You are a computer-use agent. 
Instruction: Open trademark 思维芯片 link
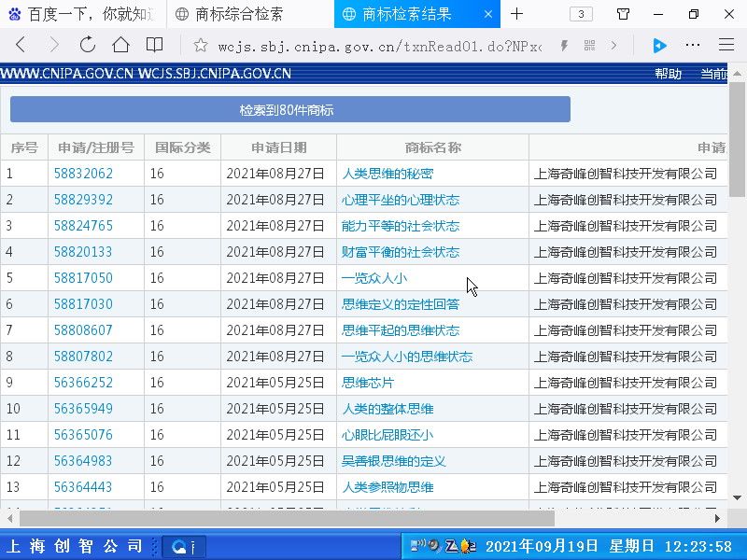pyautogui.click(x=368, y=383)
